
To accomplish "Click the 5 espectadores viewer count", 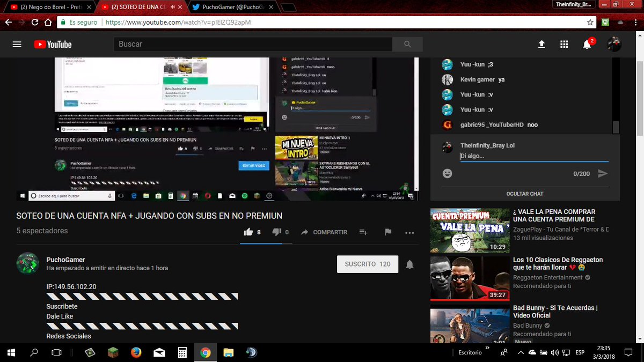I will (x=42, y=231).
